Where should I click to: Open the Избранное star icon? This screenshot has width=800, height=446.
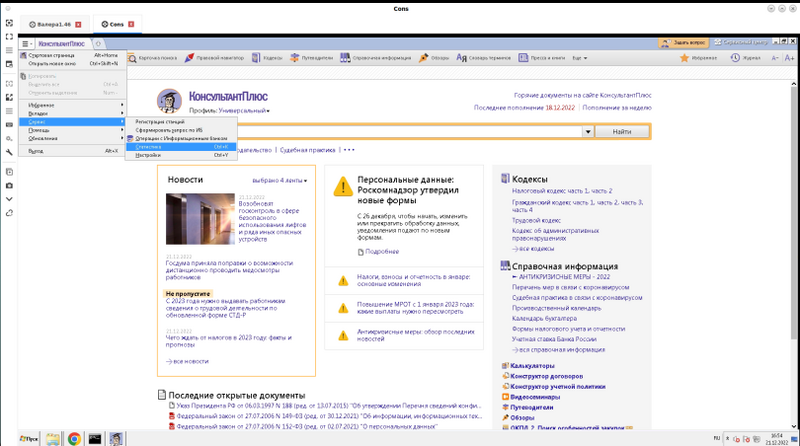point(684,58)
